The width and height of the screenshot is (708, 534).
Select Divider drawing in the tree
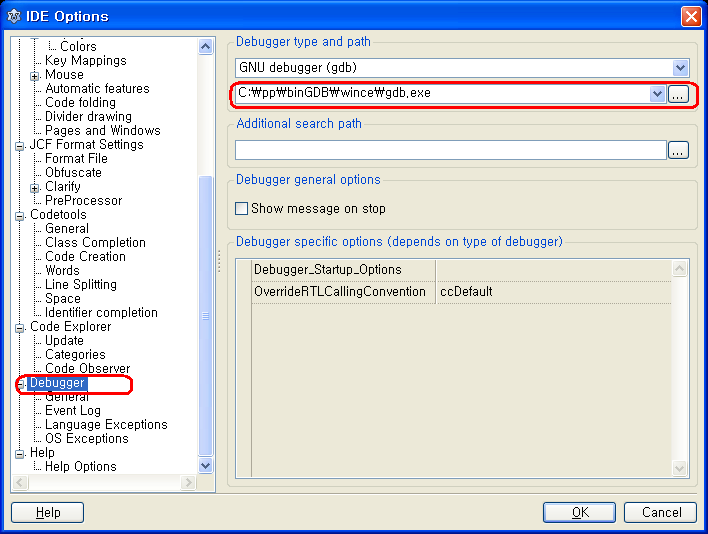[x=88, y=116]
